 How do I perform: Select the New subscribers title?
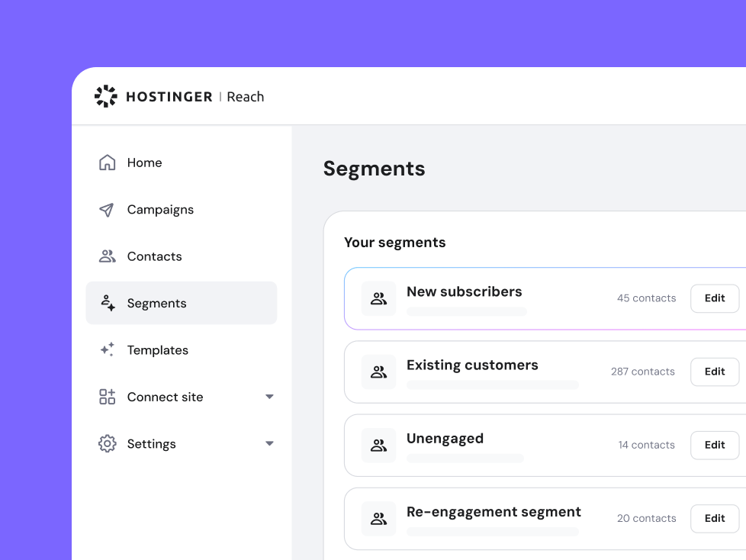click(x=465, y=291)
